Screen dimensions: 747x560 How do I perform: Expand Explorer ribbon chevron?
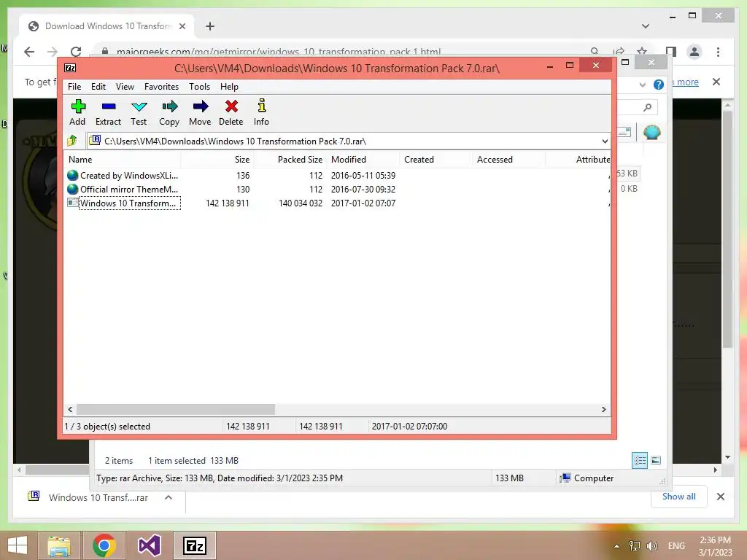pos(643,85)
